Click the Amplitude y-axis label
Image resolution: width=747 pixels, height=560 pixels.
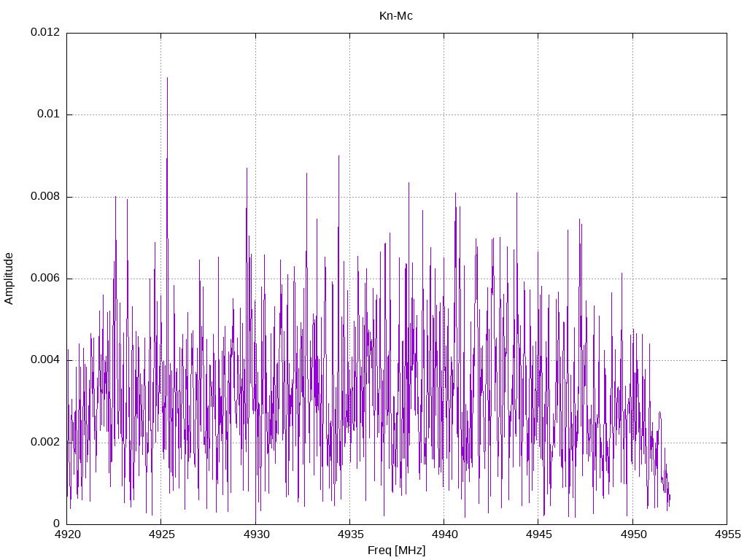pyautogui.click(x=9, y=279)
